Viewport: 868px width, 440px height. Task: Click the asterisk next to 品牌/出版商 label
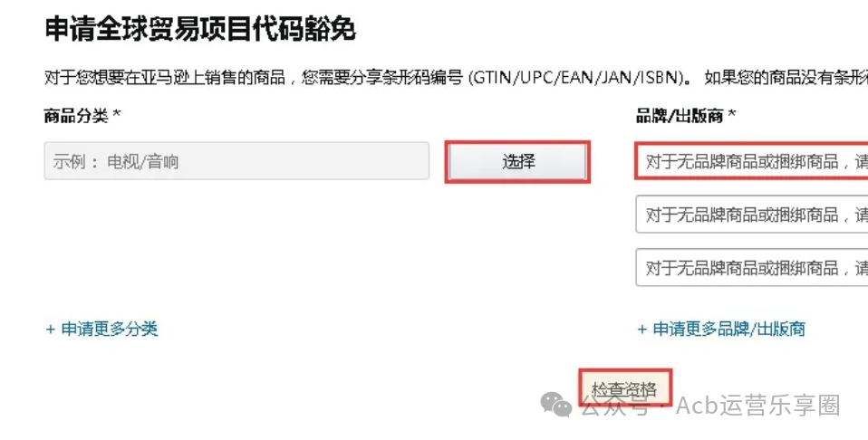(x=732, y=115)
